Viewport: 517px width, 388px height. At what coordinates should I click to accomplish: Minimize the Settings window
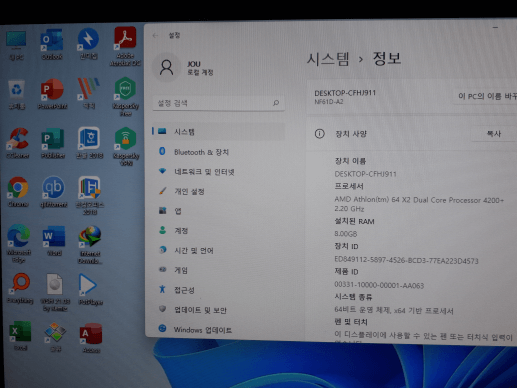tap(495, 27)
